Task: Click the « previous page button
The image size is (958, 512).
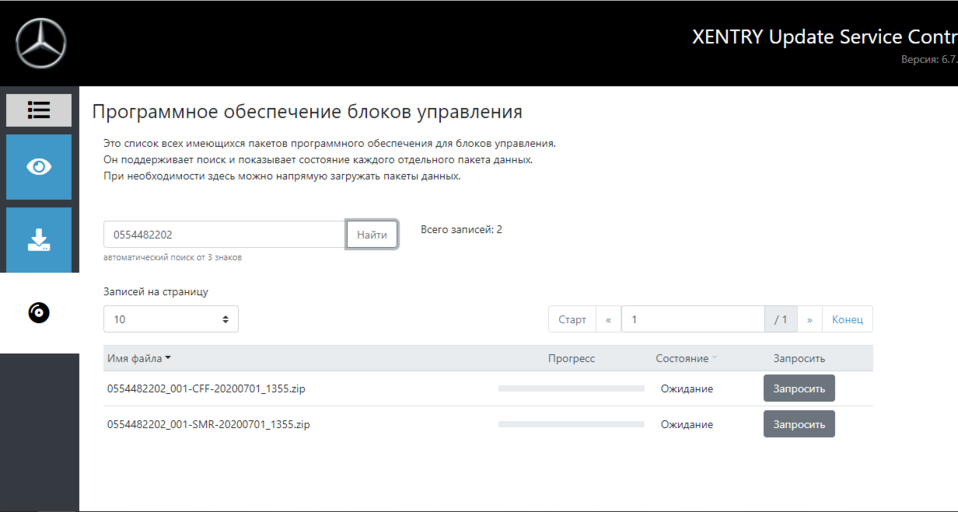Action: 608,320
